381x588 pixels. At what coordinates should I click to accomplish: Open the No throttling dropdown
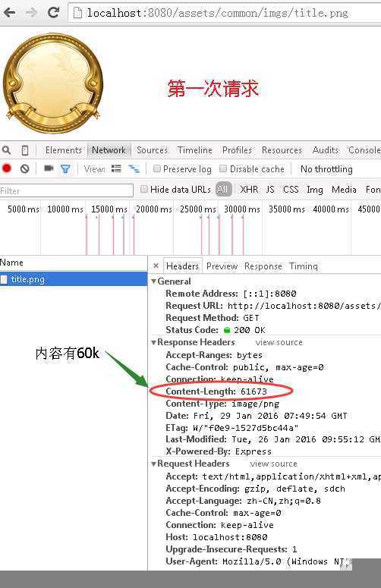[326, 169]
